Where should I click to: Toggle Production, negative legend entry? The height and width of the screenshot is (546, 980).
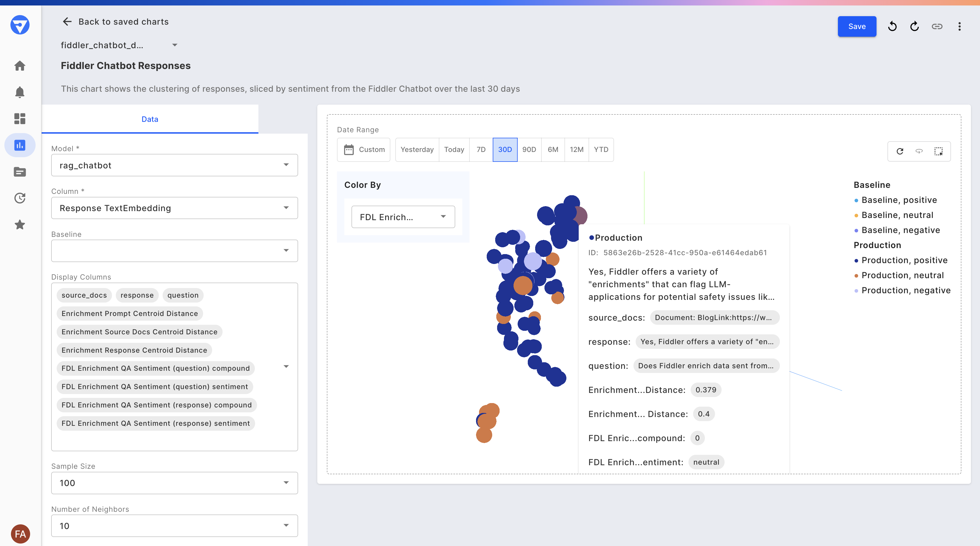tap(906, 290)
